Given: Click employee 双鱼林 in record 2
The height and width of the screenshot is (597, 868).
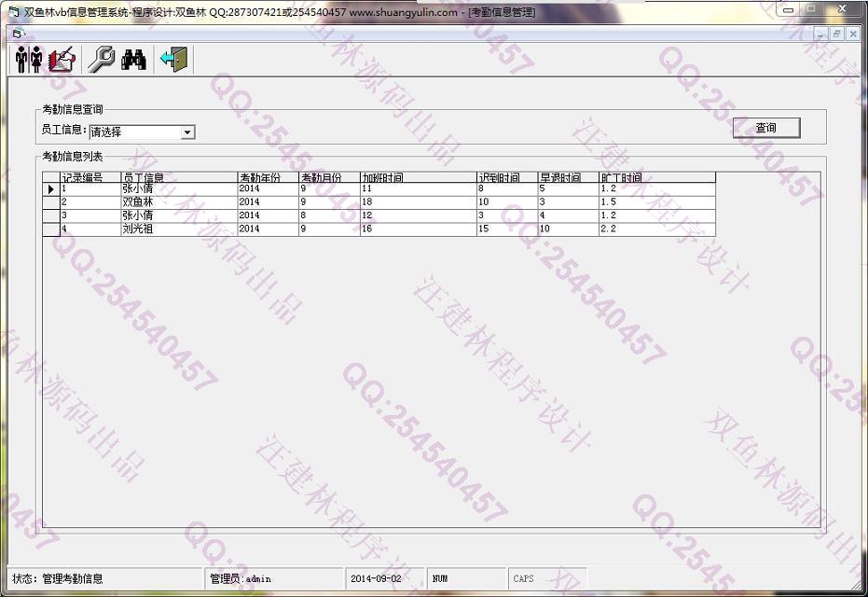Looking at the screenshot, I should click(179, 202).
